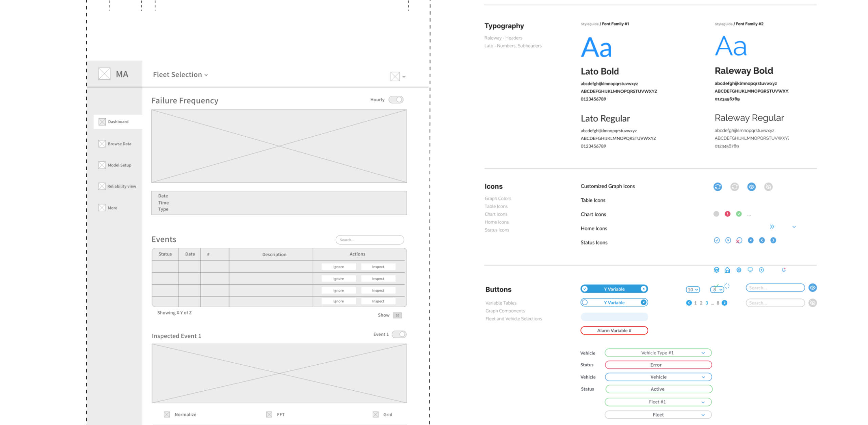
Task: Toggle the Hourly switch
Action: coord(396,100)
